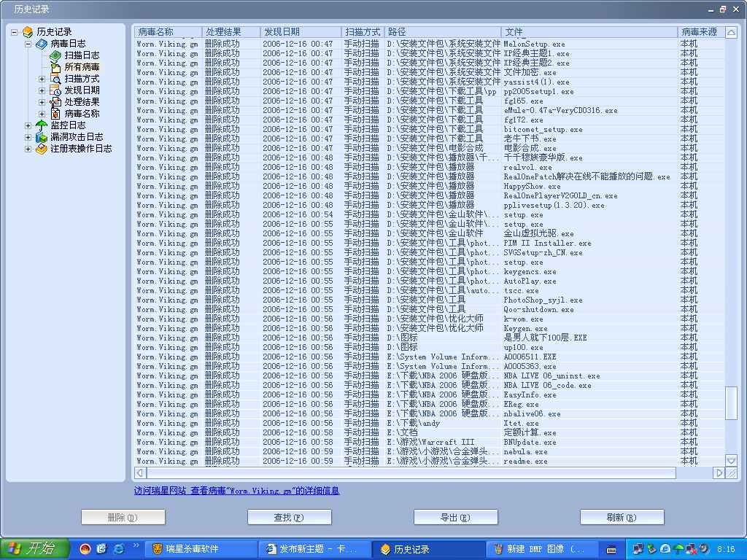
Task: Click the 漏洞攻击日志 icon in tree
Action: point(42,137)
